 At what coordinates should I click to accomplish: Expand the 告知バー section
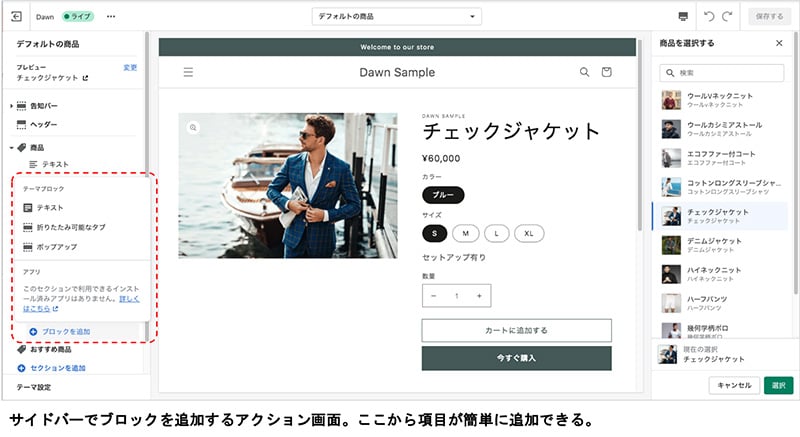pyautogui.click(x=11, y=105)
